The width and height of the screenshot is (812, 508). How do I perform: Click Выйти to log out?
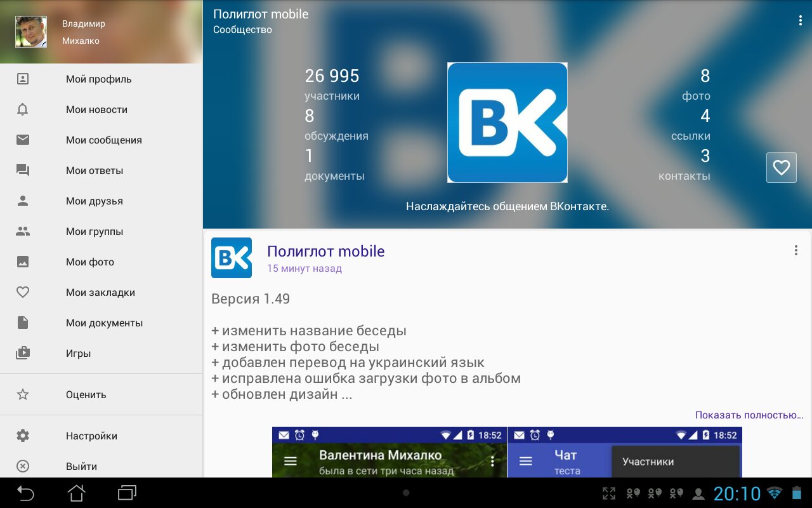(81, 467)
